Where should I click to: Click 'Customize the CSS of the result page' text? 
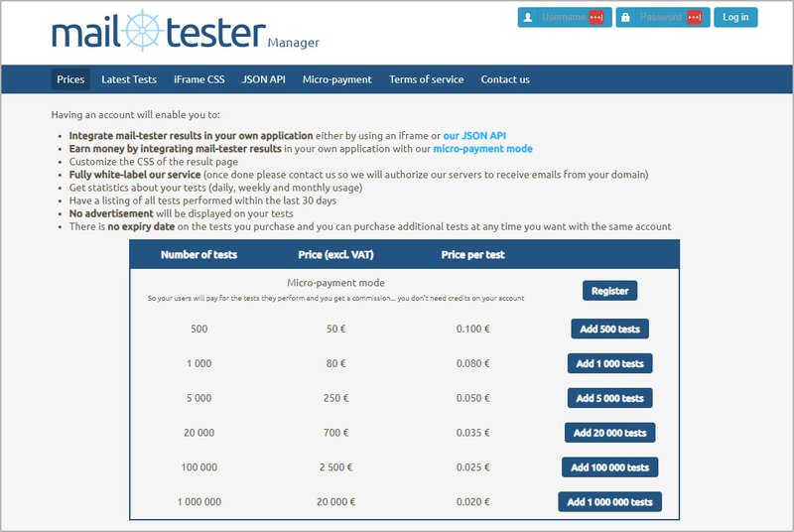[154, 162]
